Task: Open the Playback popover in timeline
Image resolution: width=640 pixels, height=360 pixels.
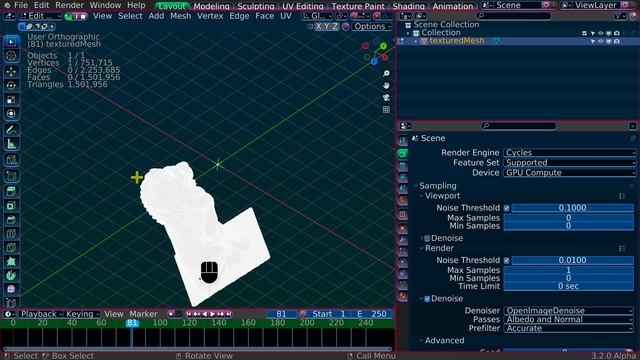Action: point(41,314)
